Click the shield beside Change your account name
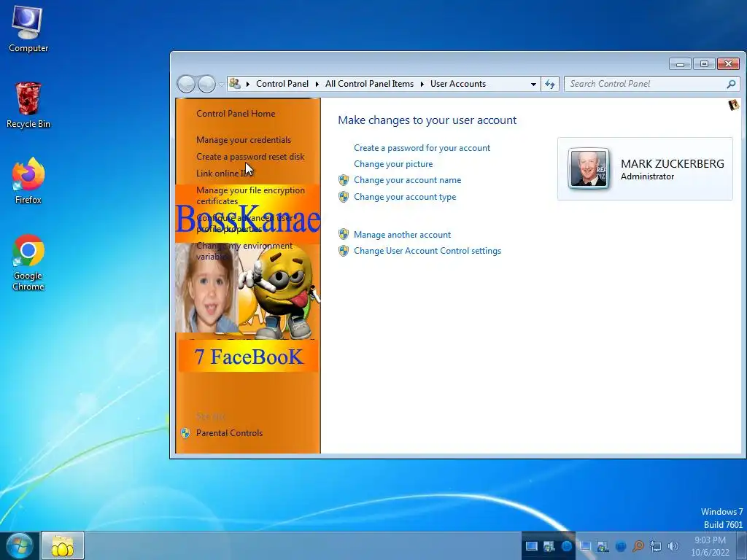 point(344,180)
